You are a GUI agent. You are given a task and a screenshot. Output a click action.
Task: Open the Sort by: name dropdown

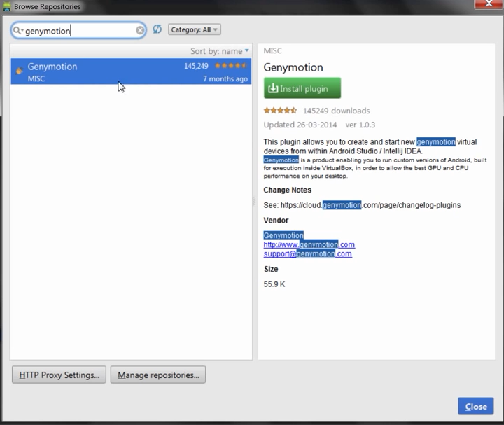[220, 51]
